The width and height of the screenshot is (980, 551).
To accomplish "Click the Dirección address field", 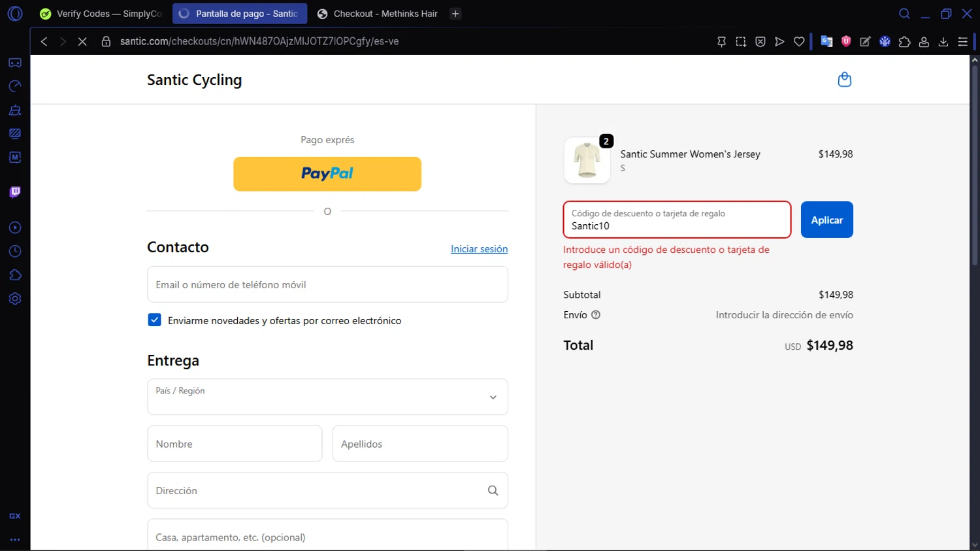I will click(x=327, y=490).
